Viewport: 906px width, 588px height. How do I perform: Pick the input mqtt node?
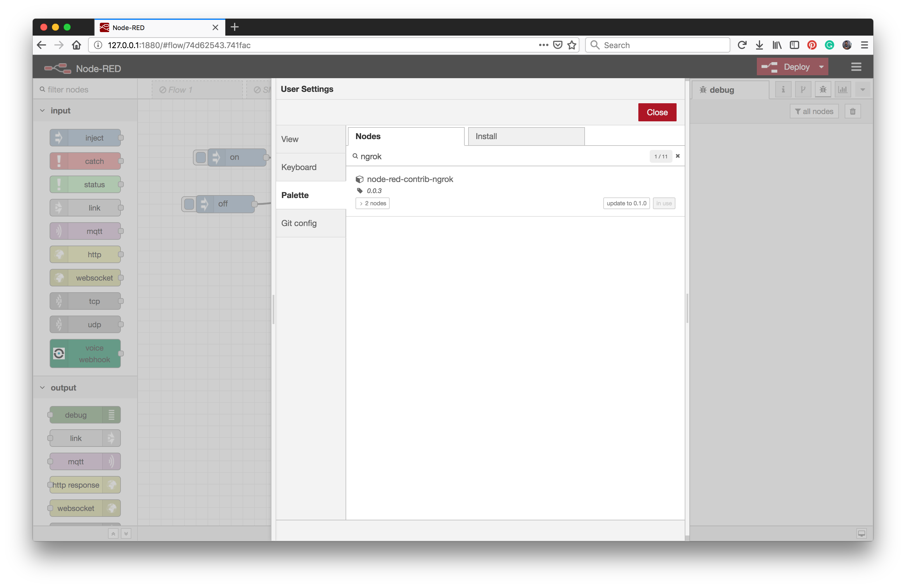(85, 231)
